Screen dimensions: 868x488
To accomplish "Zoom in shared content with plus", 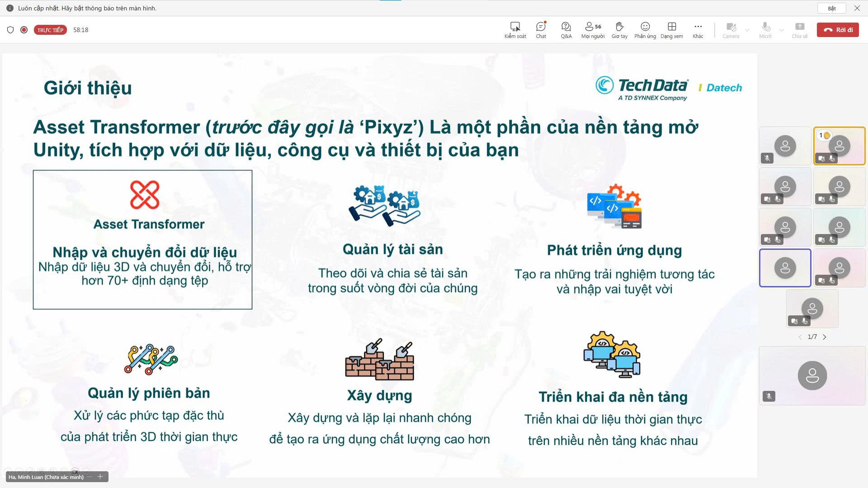I will click(100, 477).
